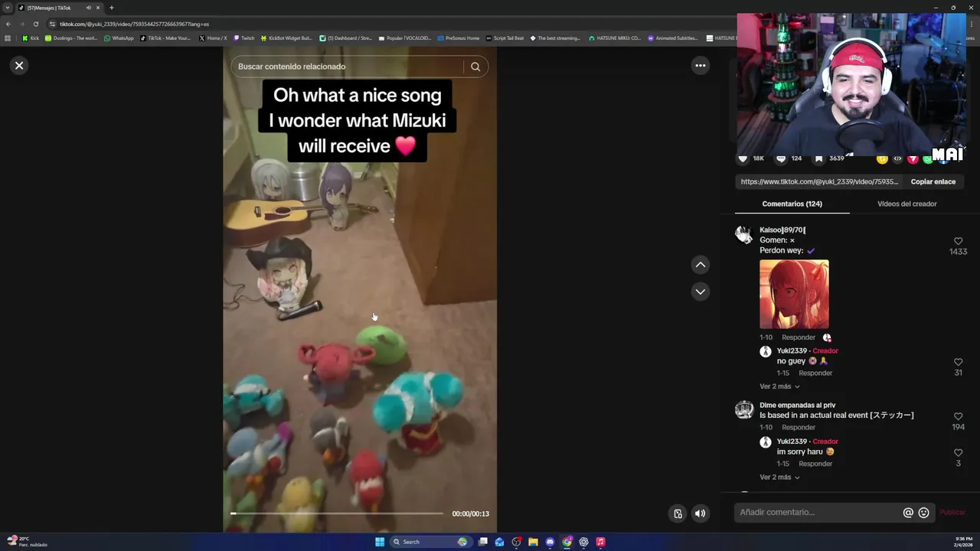
Task: Open the WhatsApp bookmark
Action: click(x=119, y=38)
